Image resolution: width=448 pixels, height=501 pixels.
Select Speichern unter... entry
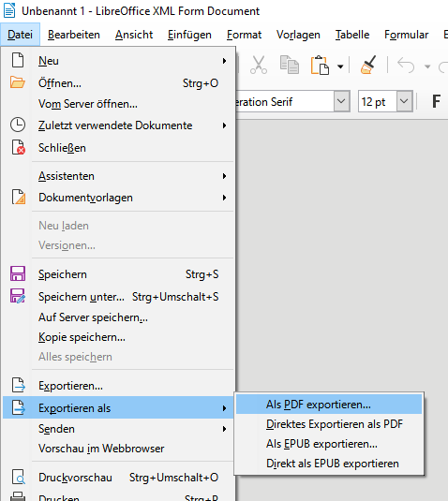(118, 297)
